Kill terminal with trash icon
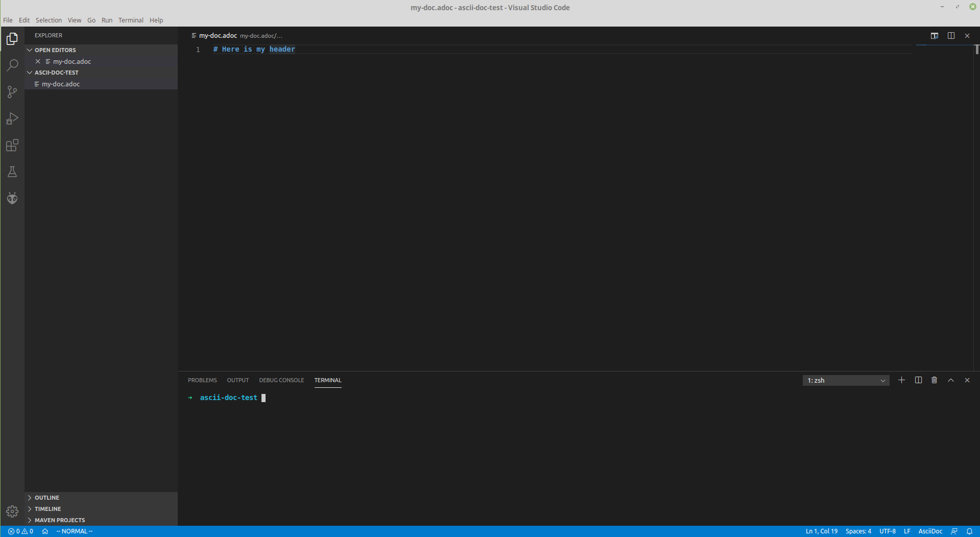 tap(935, 380)
